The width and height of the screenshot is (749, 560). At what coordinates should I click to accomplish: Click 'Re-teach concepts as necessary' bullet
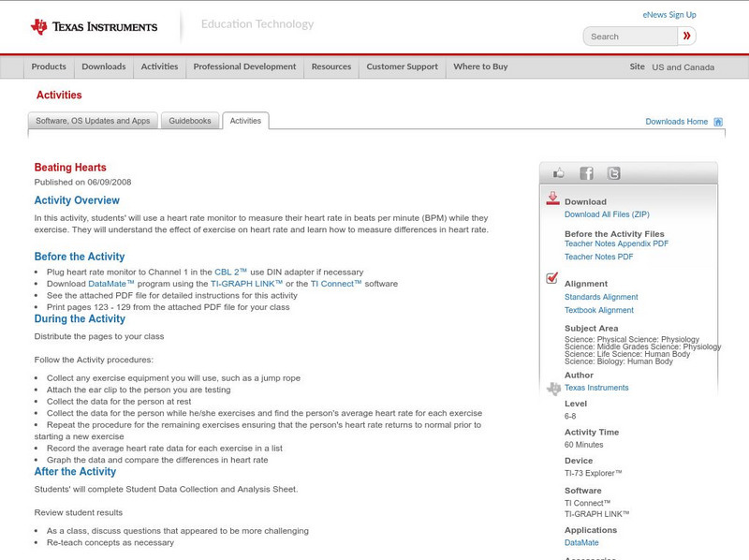[110, 543]
